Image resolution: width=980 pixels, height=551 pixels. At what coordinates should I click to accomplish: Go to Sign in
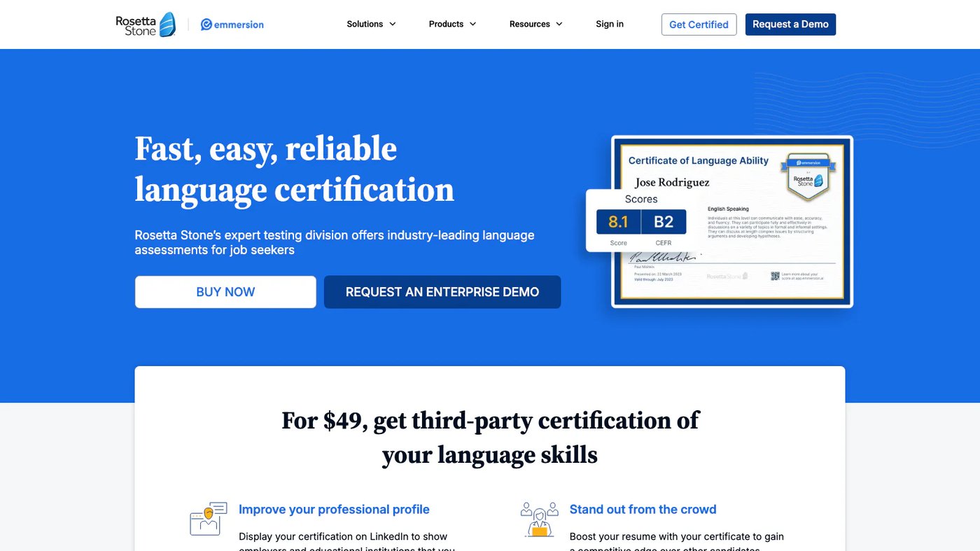(x=610, y=24)
